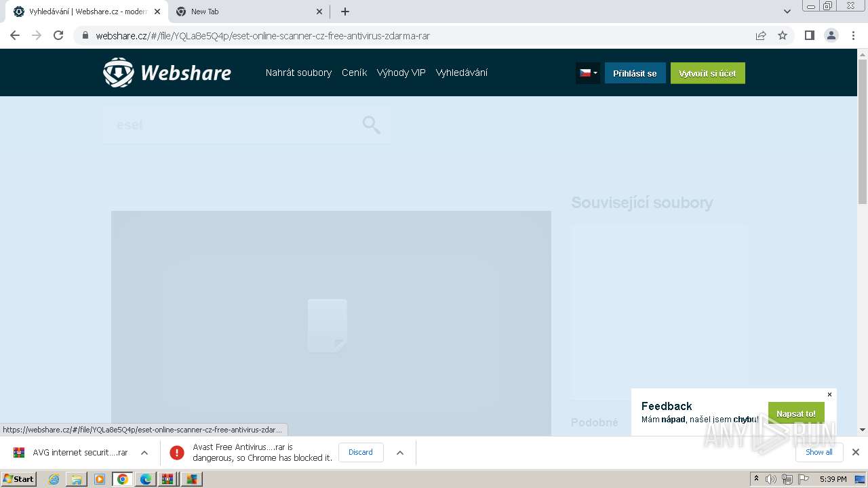Open Chrome tab search chevron
The height and width of the screenshot is (488, 868).
tap(787, 12)
